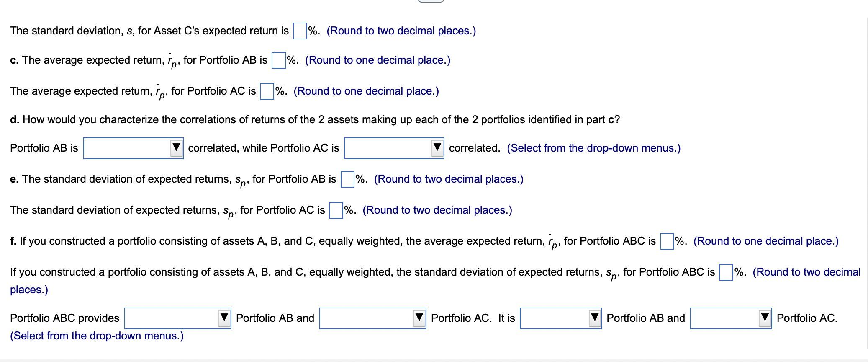This screenshot has height=362, width=868.
Task: Open the Portfolio AB correlation drop-down menu
Action: point(133,148)
